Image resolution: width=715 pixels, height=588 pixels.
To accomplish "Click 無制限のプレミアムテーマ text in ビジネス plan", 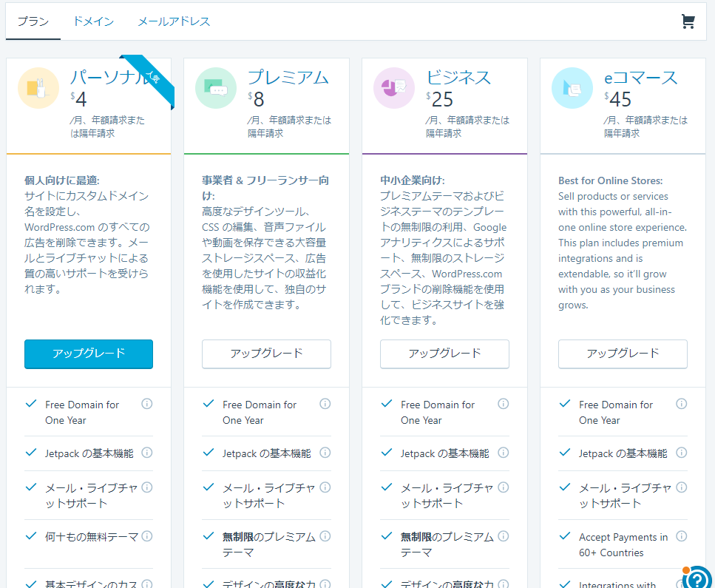I will [447, 544].
